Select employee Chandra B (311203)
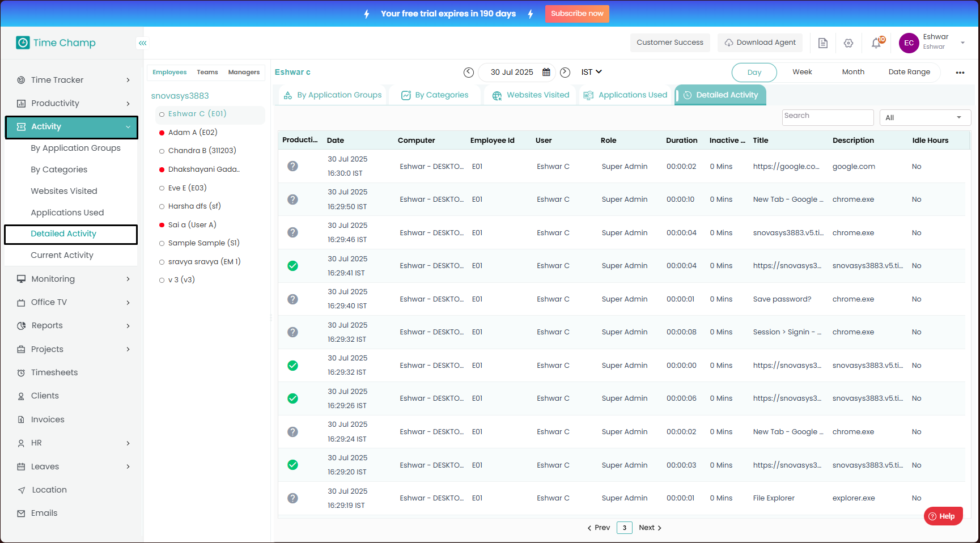The width and height of the screenshot is (980, 543). [x=202, y=151]
